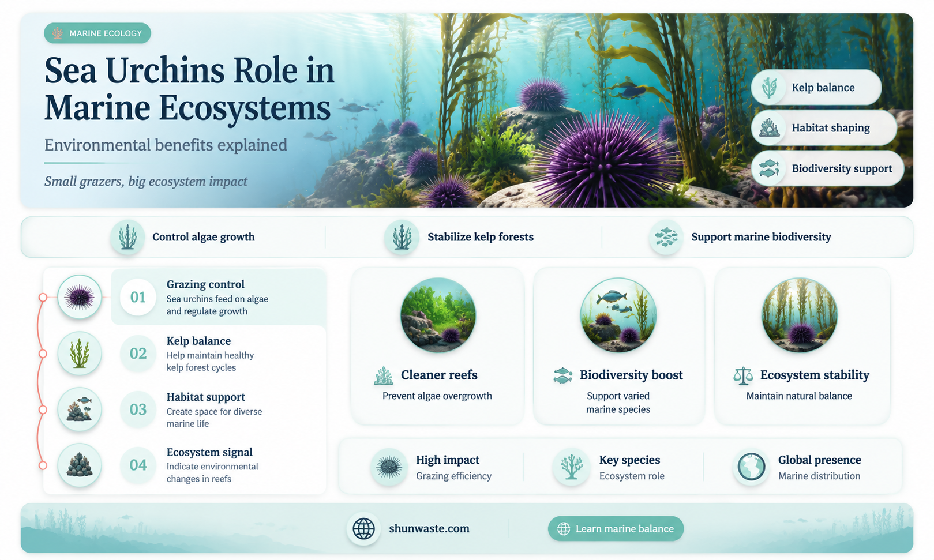Click the urchin icon beside High impact
934x560 pixels.
point(389,467)
